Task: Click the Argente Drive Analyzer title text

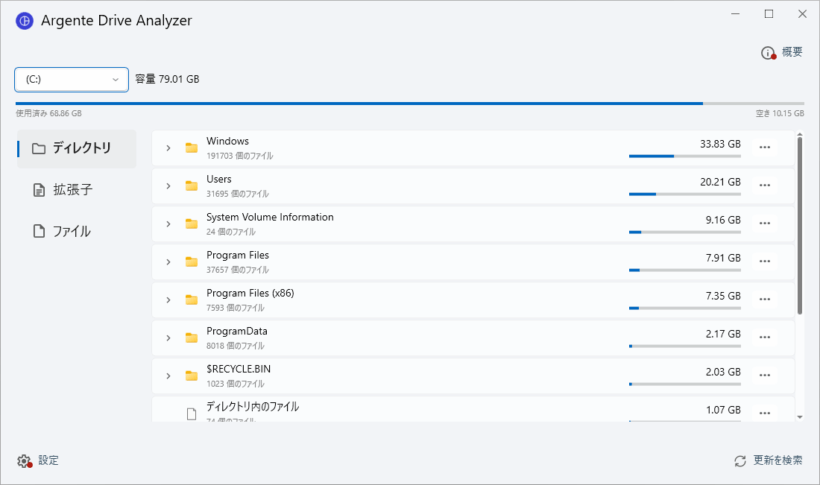Action: pos(117,20)
